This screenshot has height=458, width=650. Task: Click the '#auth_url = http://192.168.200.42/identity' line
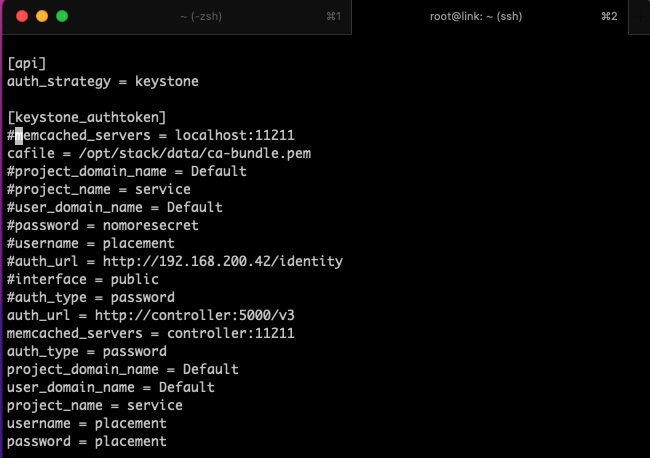point(175,261)
